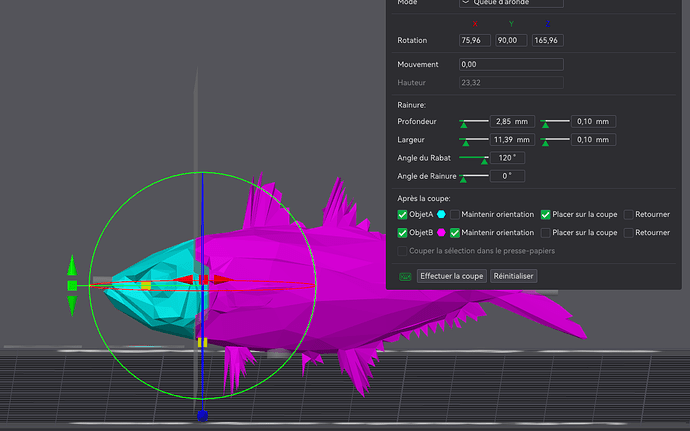Click the yellow handle at the fish bottom

(202, 342)
